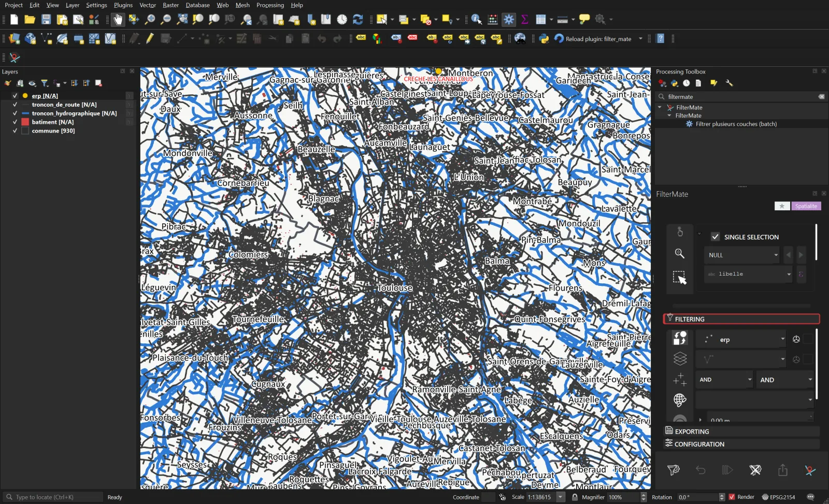This screenshot has height=504, width=829.
Task: Expand the EXPORTING section
Action: pyautogui.click(x=741, y=431)
